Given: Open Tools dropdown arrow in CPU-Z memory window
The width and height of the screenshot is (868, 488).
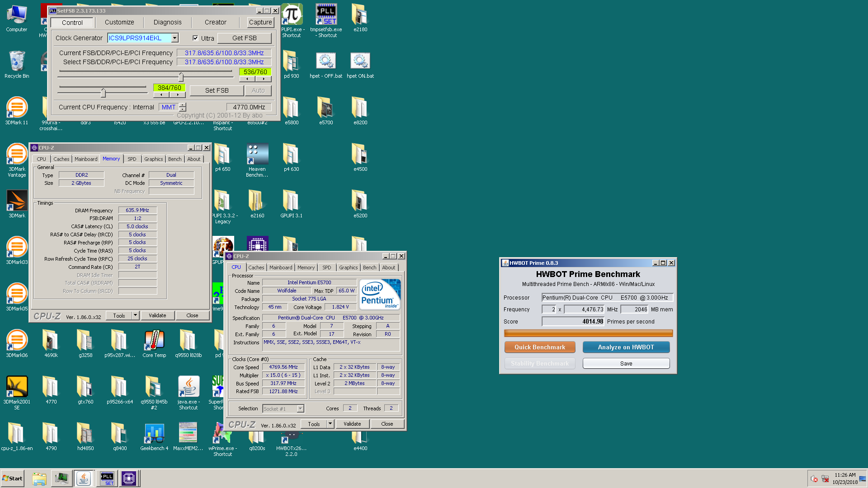Looking at the screenshot, I should coord(135,315).
